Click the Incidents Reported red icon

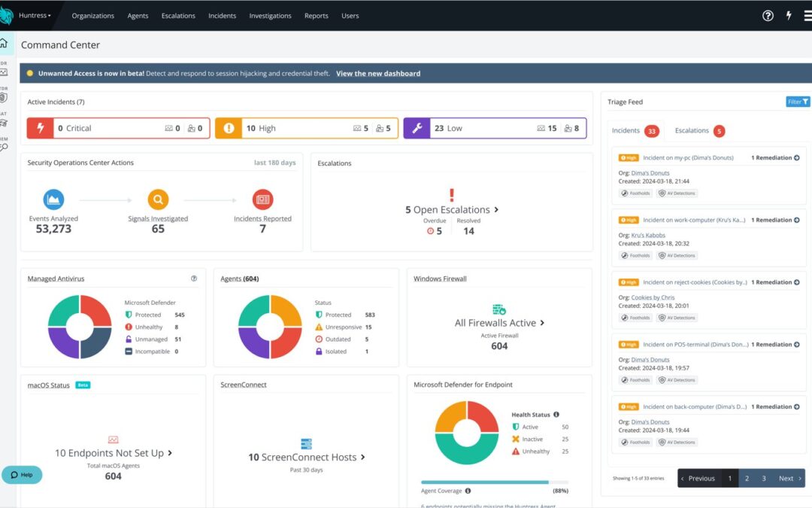coord(262,199)
